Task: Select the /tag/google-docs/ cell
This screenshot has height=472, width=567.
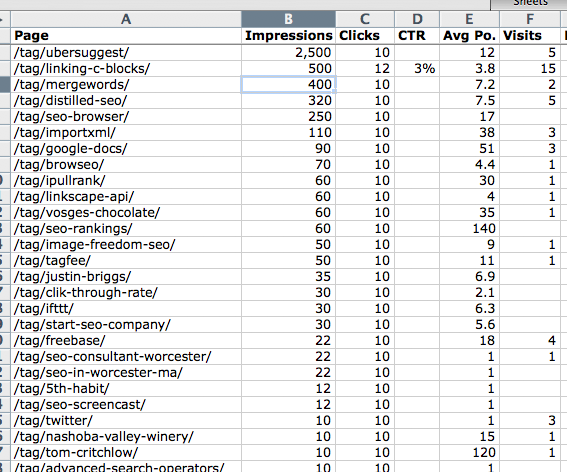Action: [126, 149]
